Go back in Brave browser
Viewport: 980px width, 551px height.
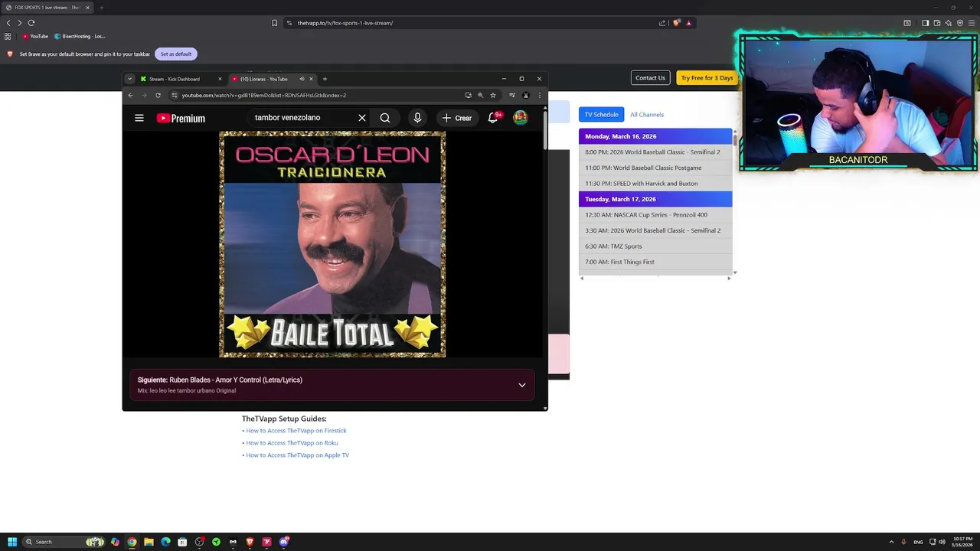(x=8, y=23)
